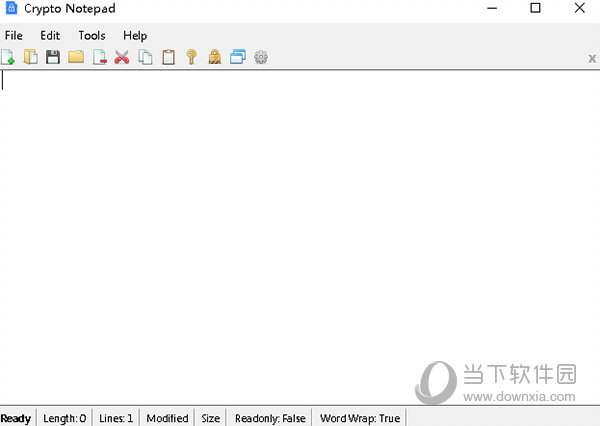Lock the editor with padlock icon
This screenshot has height=426, width=600.
215,57
